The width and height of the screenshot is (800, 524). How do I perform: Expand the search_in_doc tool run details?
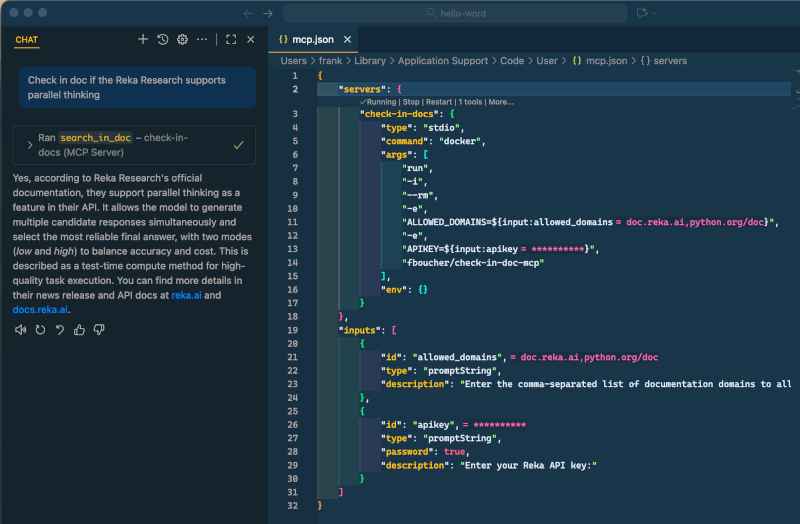(30, 145)
